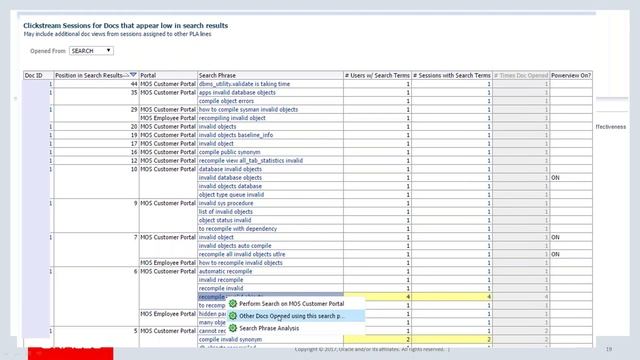Open 'compile public synonym' search phrase
640x360 pixels.
click(x=229, y=152)
